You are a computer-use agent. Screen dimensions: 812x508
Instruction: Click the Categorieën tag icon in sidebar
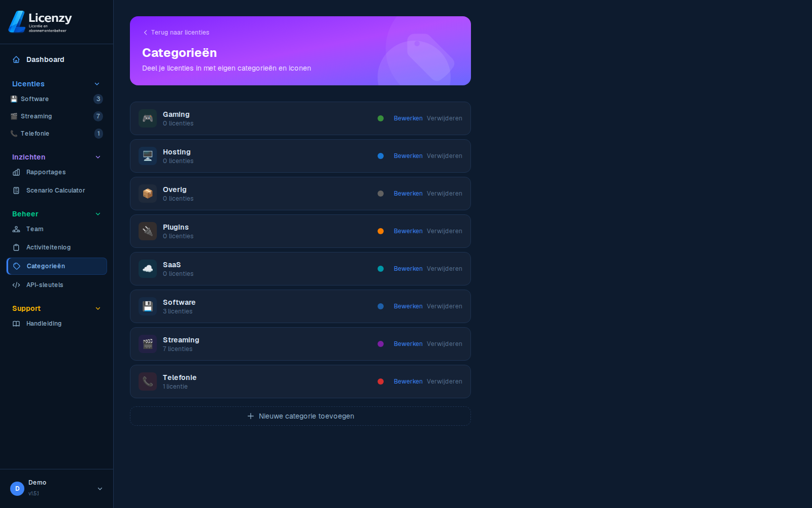pos(17,266)
